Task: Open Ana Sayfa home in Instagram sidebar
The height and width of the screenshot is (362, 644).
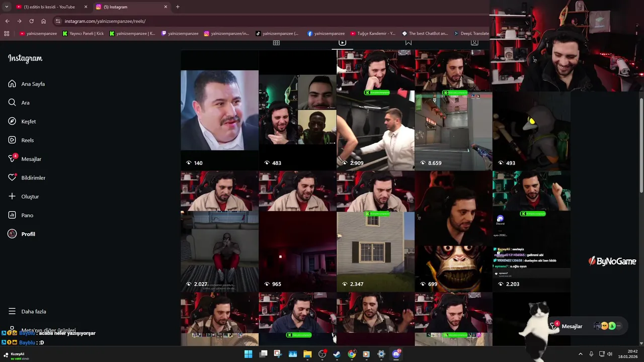Action: coord(27,84)
